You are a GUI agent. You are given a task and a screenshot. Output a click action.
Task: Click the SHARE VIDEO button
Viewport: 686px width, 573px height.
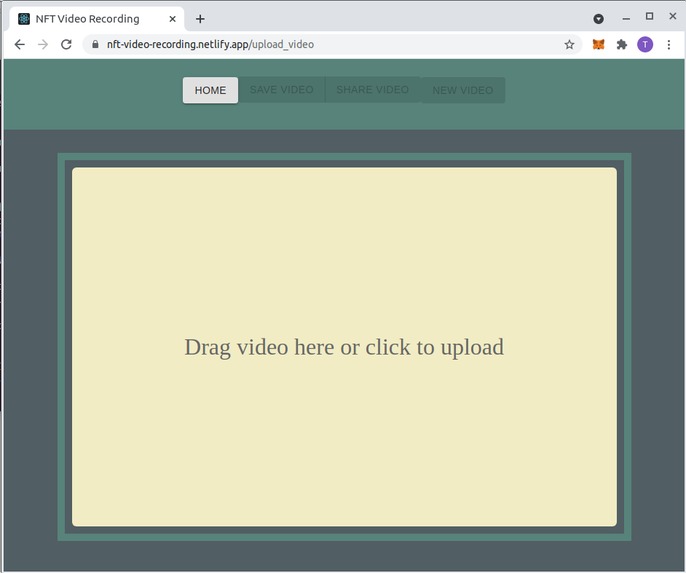click(372, 90)
